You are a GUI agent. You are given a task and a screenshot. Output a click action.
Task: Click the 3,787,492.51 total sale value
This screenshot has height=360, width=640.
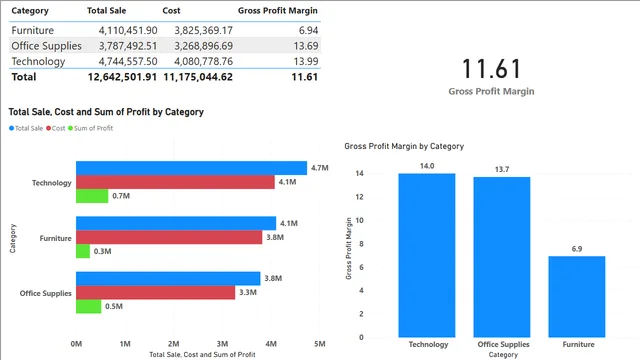pos(128,46)
